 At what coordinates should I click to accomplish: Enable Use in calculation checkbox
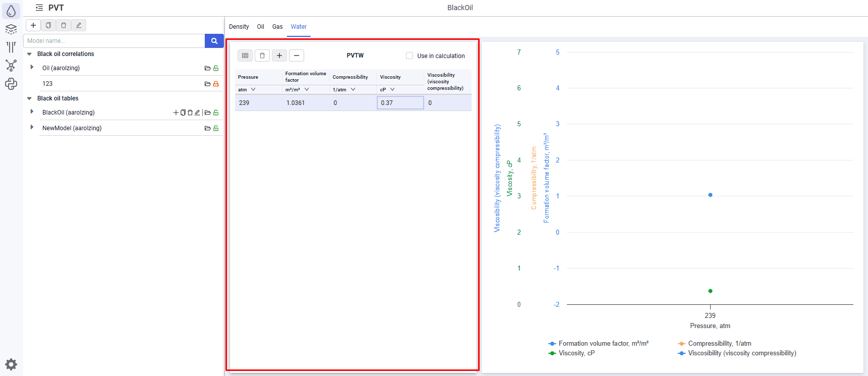coord(410,56)
